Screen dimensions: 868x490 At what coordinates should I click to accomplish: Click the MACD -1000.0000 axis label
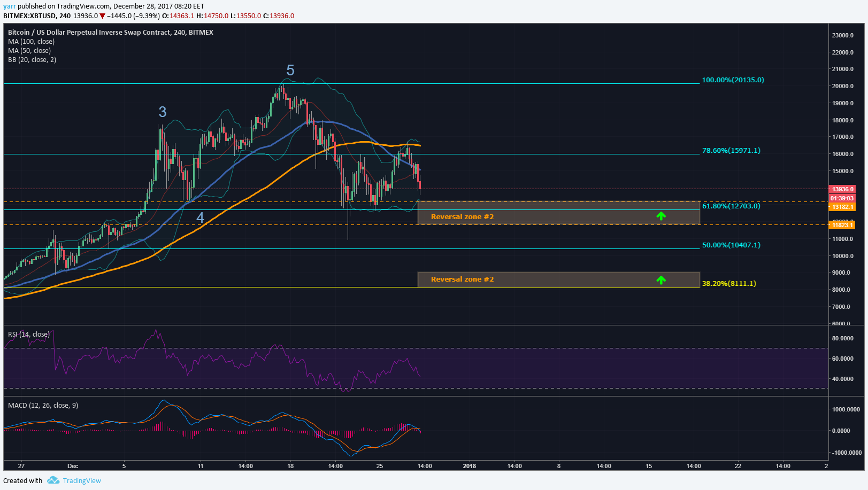[846, 453]
